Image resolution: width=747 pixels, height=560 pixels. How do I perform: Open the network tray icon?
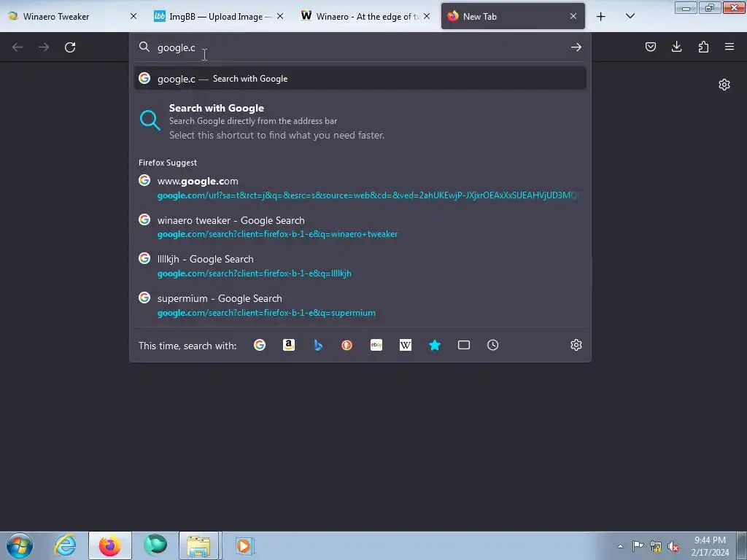656,546
